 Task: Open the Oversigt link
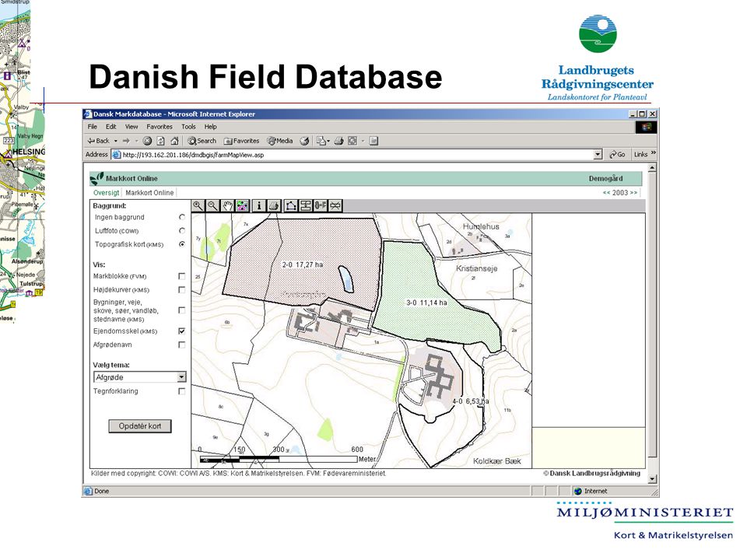pos(107,193)
